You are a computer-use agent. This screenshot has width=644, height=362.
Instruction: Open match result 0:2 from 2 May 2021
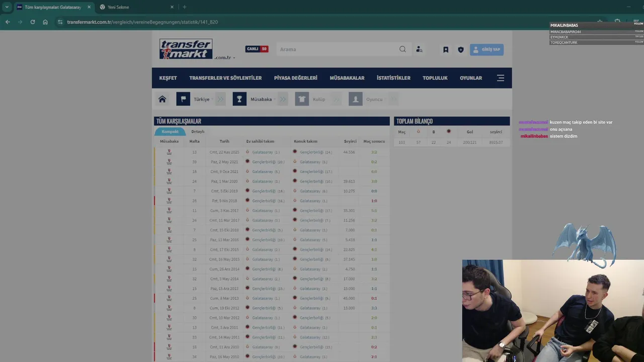pos(374,162)
